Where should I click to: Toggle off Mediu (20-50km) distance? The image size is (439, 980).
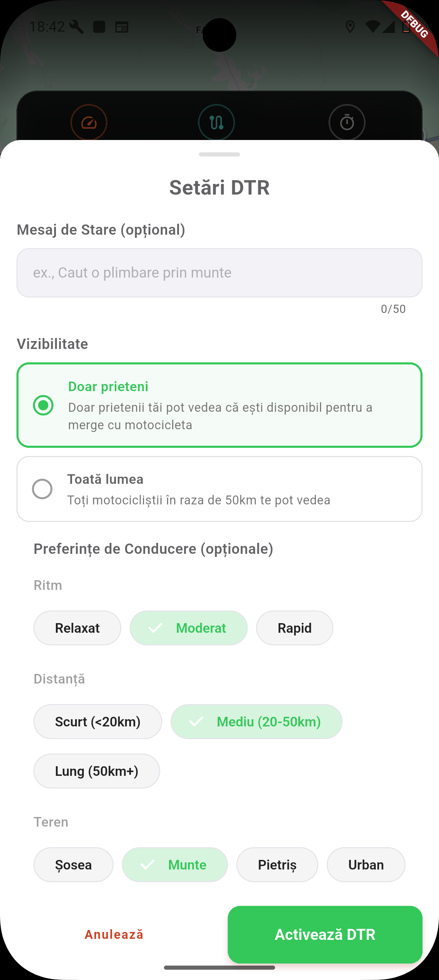(256, 722)
